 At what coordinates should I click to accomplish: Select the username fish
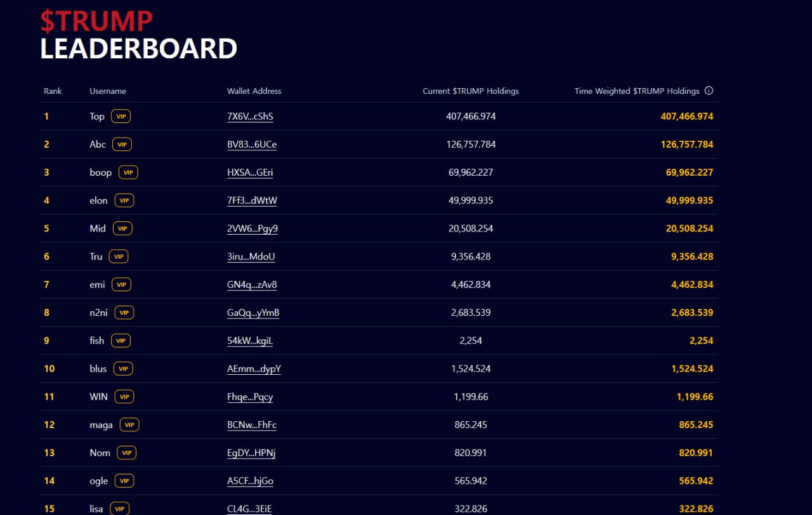(x=97, y=341)
